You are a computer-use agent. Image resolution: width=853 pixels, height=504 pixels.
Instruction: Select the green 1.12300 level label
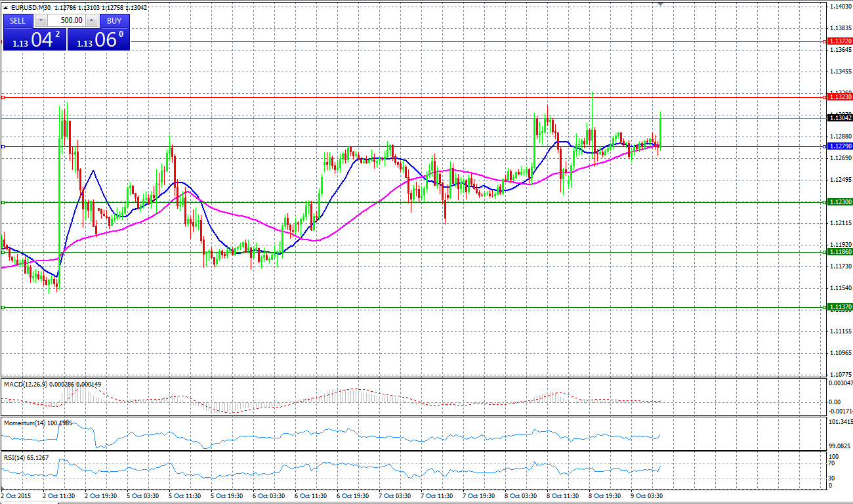[841, 202]
